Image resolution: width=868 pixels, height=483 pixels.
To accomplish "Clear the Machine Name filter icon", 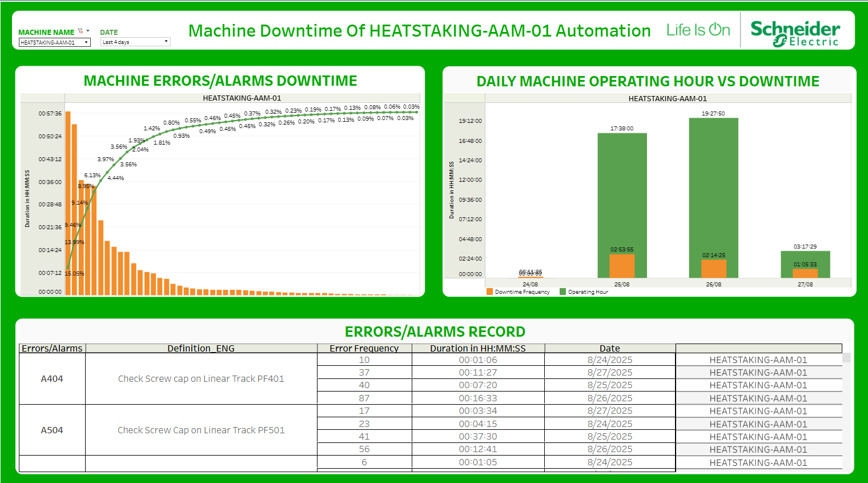I will [x=81, y=31].
